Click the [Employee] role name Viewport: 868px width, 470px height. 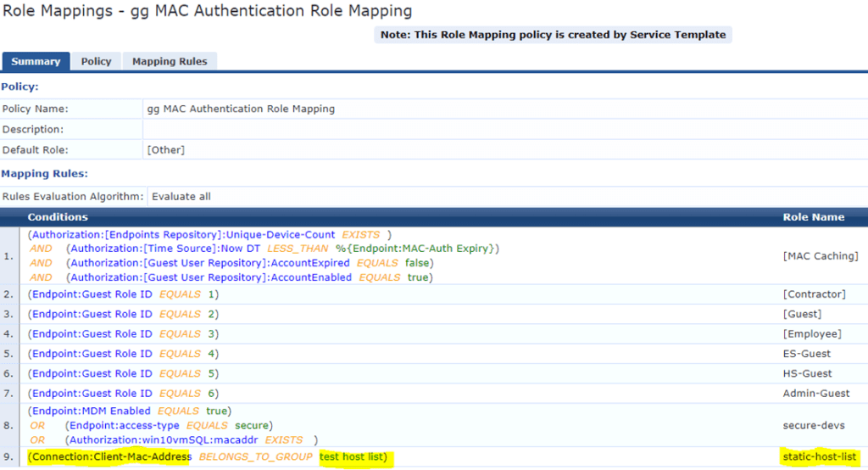coord(812,334)
